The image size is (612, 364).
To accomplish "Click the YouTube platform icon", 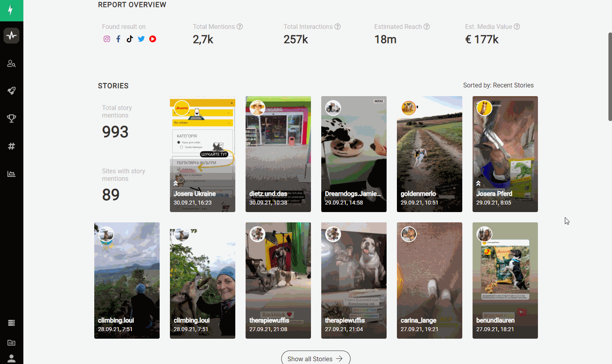I will [153, 39].
